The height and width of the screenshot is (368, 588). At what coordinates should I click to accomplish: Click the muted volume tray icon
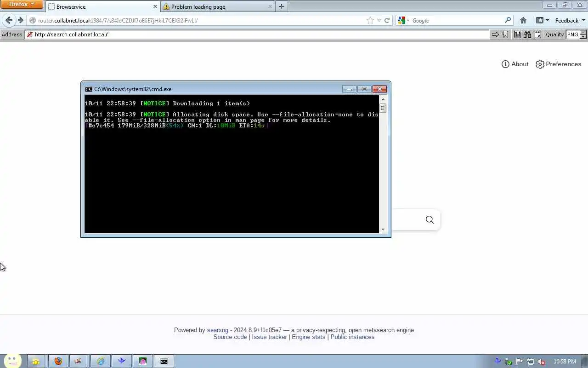tap(542, 362)
